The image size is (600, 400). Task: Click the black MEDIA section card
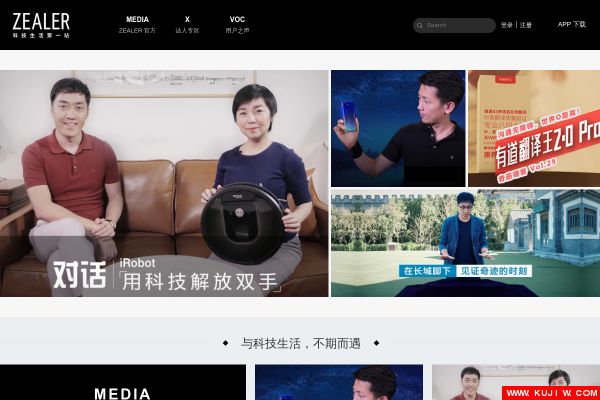[x=123, y=382]
